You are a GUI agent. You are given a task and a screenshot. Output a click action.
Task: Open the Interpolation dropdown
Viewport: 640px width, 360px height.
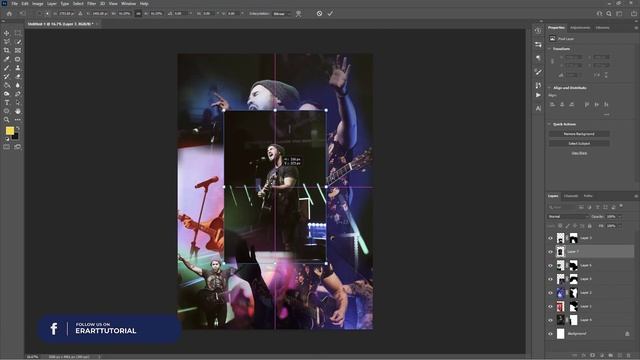tap(282, 13)
